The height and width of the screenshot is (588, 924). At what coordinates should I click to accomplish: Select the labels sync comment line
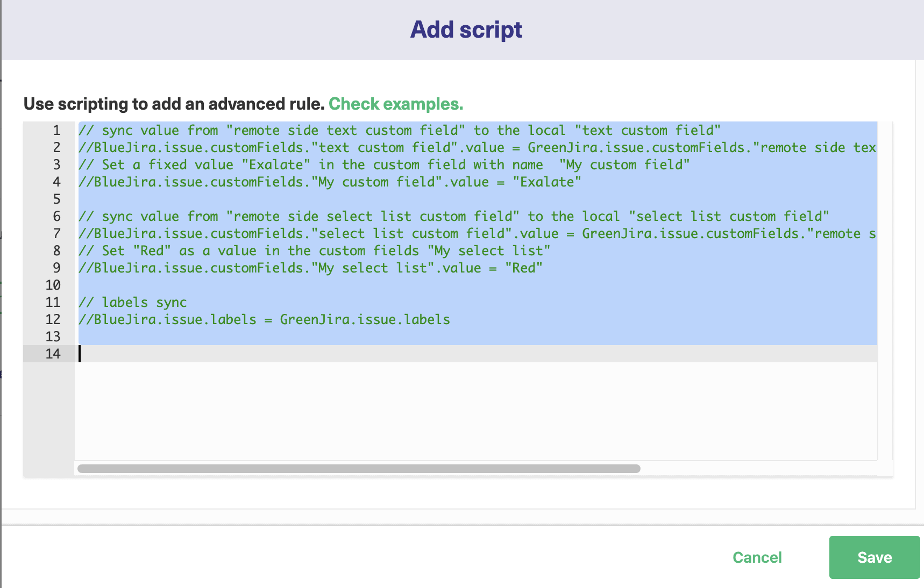click(x=132, y=302)
